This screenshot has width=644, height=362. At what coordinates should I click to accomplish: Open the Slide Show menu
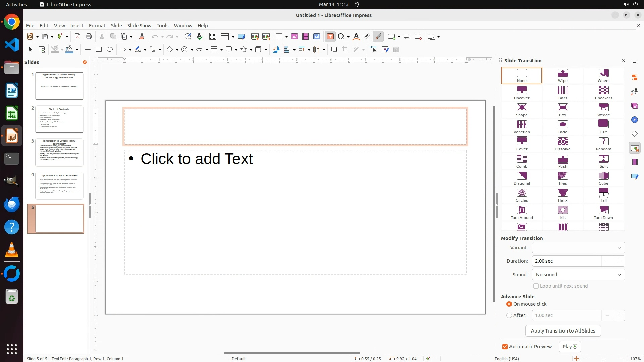[x=139, y=25]
